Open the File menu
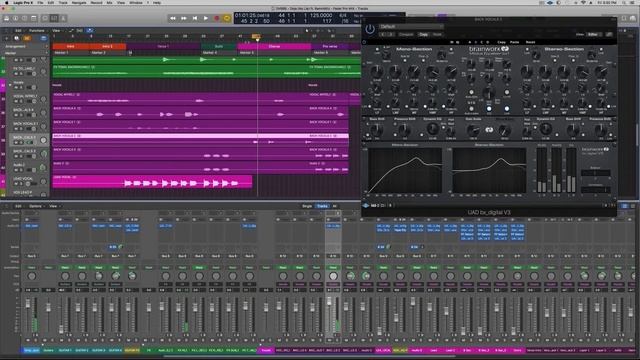640x360 pixels. point(40,2)
